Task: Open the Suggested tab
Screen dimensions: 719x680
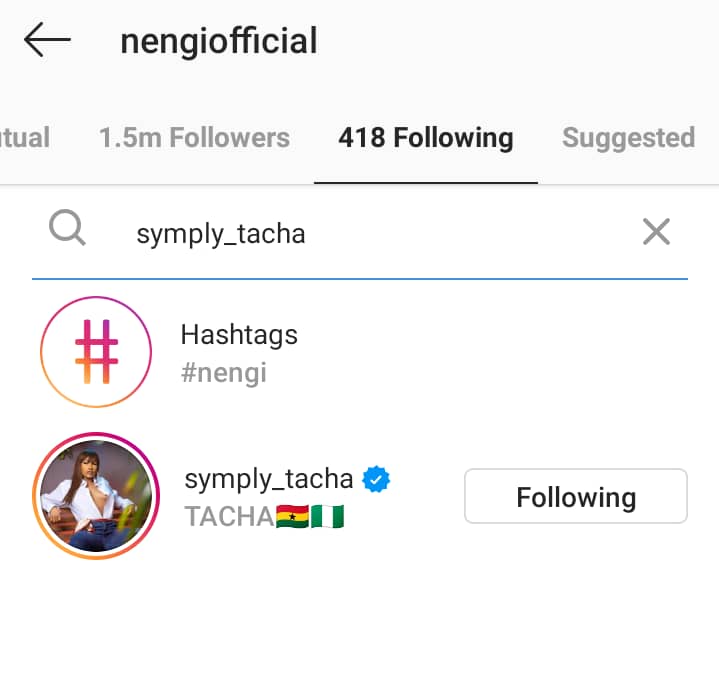Action: click(628, 138)
